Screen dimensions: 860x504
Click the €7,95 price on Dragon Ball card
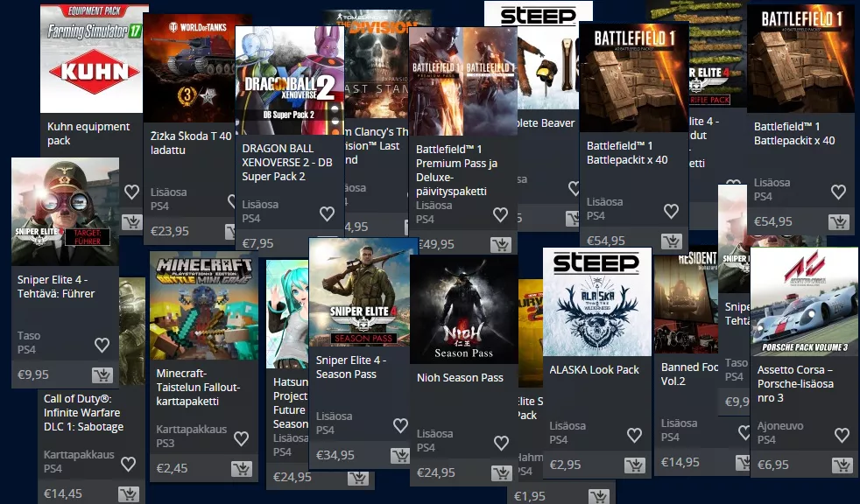pos(257,243)
